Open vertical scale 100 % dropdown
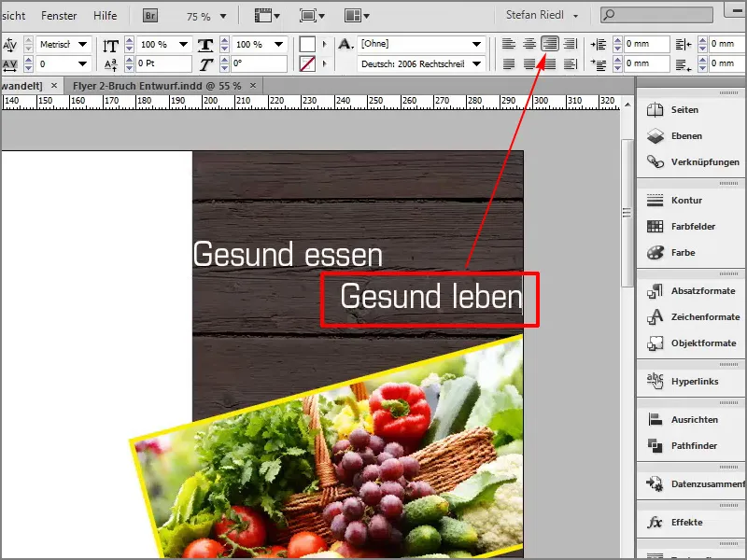Screen dimensions: 747x560 (183, 44)
